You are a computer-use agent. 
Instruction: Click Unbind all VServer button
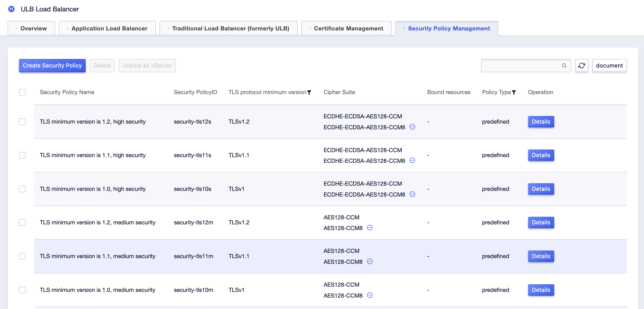[x=147, y=66]
